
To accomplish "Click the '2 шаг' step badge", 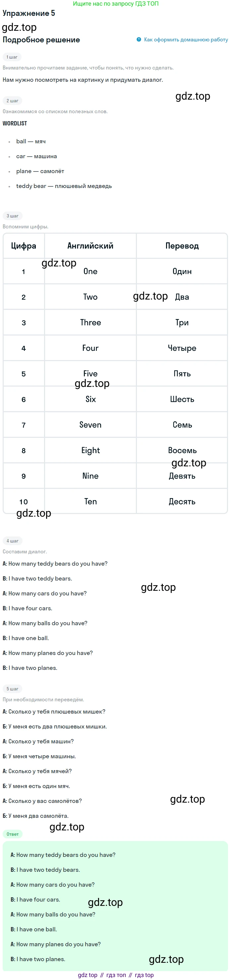I will pyautogui.click(x=12, y=101).
